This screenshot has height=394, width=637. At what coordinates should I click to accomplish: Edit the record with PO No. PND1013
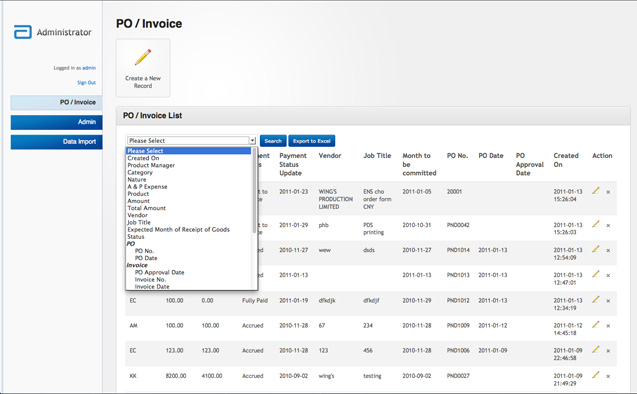[596, 274]
